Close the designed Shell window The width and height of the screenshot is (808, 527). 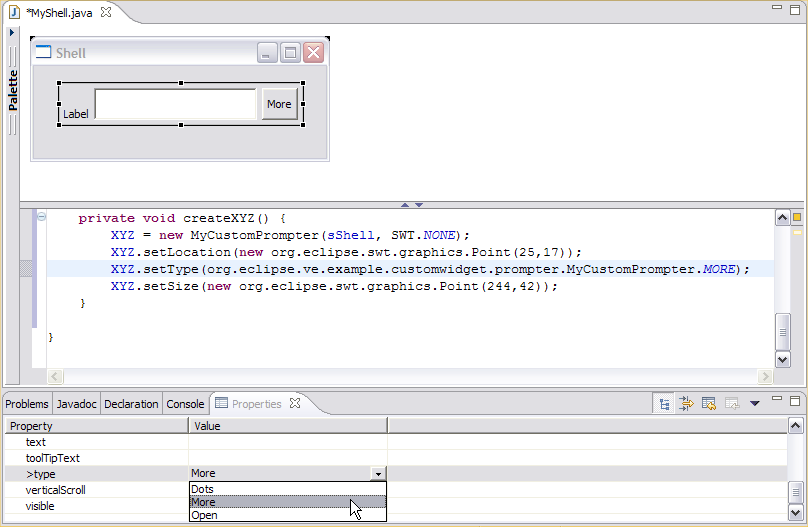point(313,53)
